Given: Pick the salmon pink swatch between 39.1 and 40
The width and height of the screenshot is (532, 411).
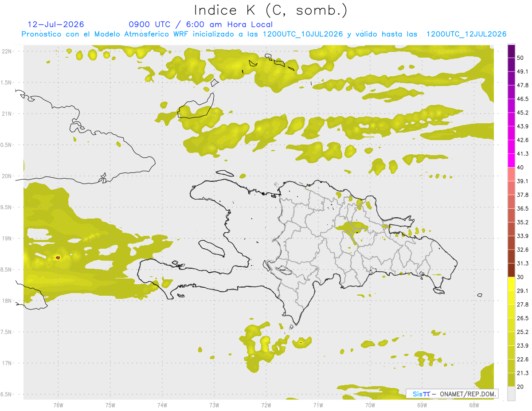Looking at the screenshot, I should tap(511, 174).
